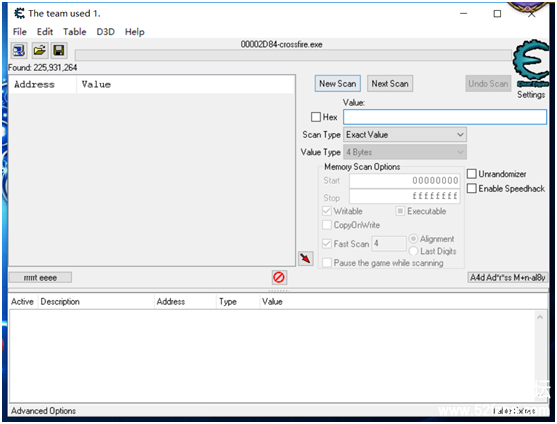Click the scan progress bar
This screenshot has height=424, width=557.
pyautogui.click(x=293, y=55)
